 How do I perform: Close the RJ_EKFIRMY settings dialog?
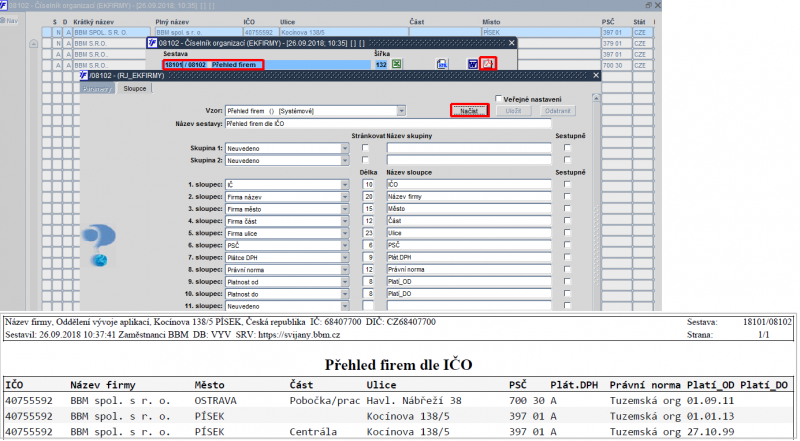pyautogui.click(x=596, y=76)
